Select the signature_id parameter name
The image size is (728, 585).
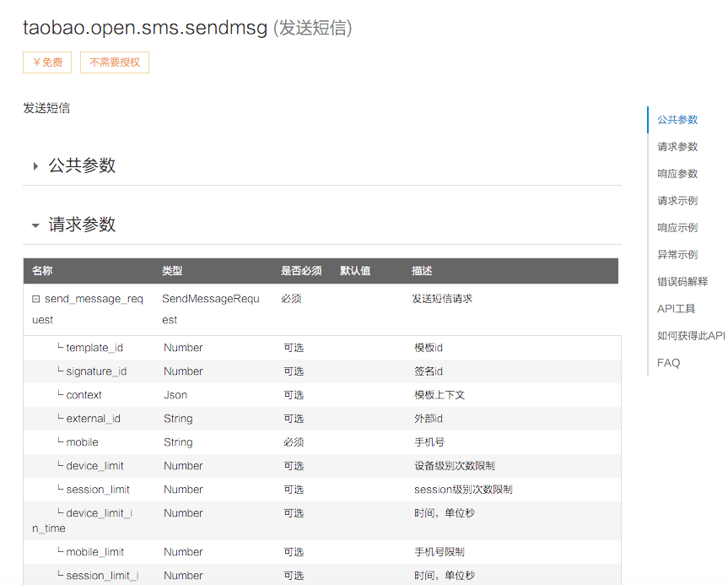point(96,371)
